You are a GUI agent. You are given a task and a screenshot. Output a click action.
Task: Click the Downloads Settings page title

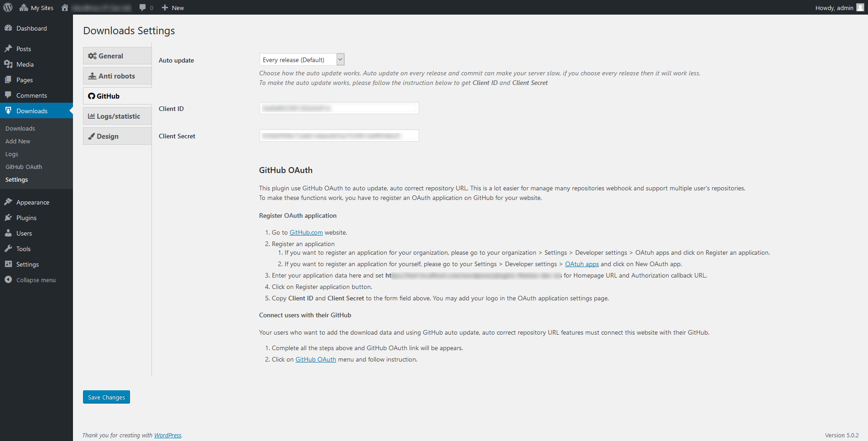point(129,31)
